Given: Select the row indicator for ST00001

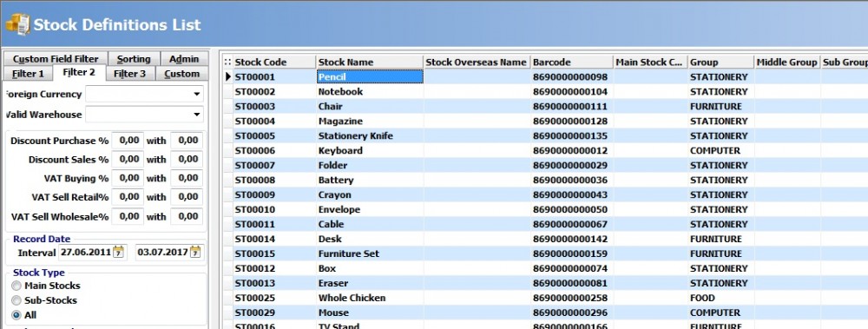Looking at the screenshot, I should 228,77.
